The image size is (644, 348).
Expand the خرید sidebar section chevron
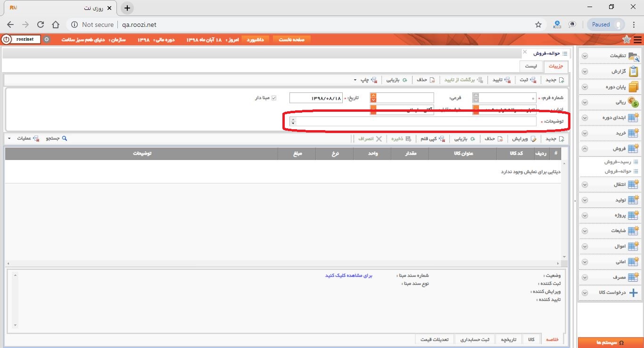[x=585, y=133]
